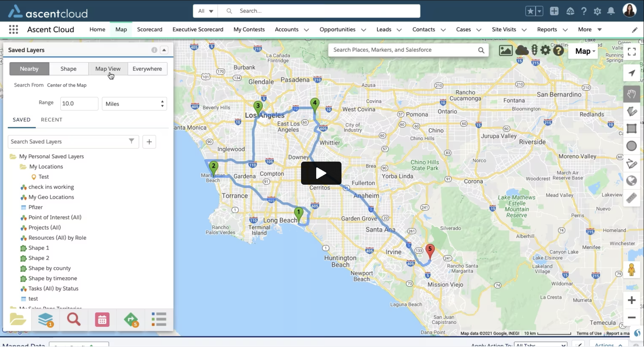Screen dimensions: 644x347
Task: Collapse the Saved Layers panel
Action: pos(164,50)
